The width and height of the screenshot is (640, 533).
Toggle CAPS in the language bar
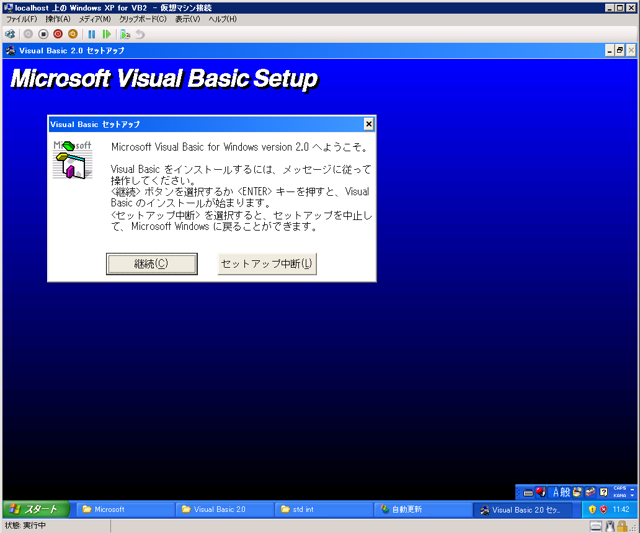tap(619, 489)
